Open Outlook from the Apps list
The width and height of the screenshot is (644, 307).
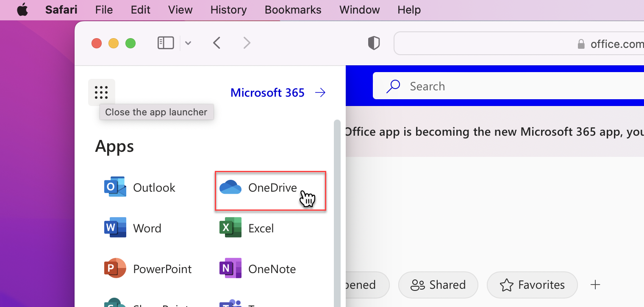point(140,187)
